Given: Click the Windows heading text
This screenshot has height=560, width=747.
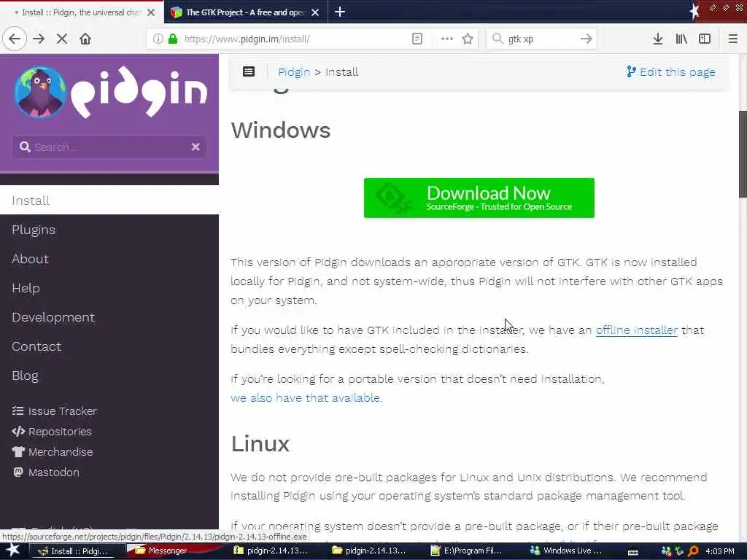Looking at the screenshot, I should 281,130.
